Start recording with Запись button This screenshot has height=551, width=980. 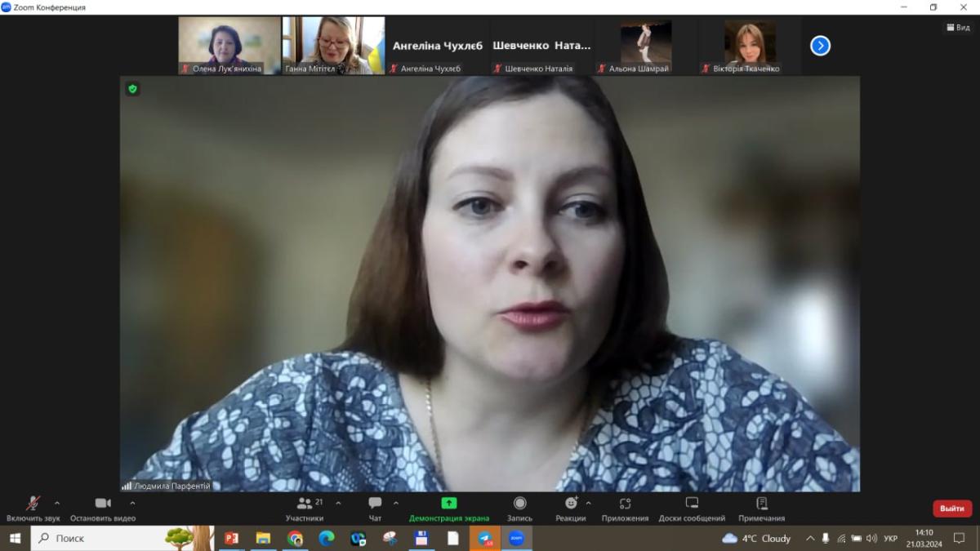click(519, 509)
